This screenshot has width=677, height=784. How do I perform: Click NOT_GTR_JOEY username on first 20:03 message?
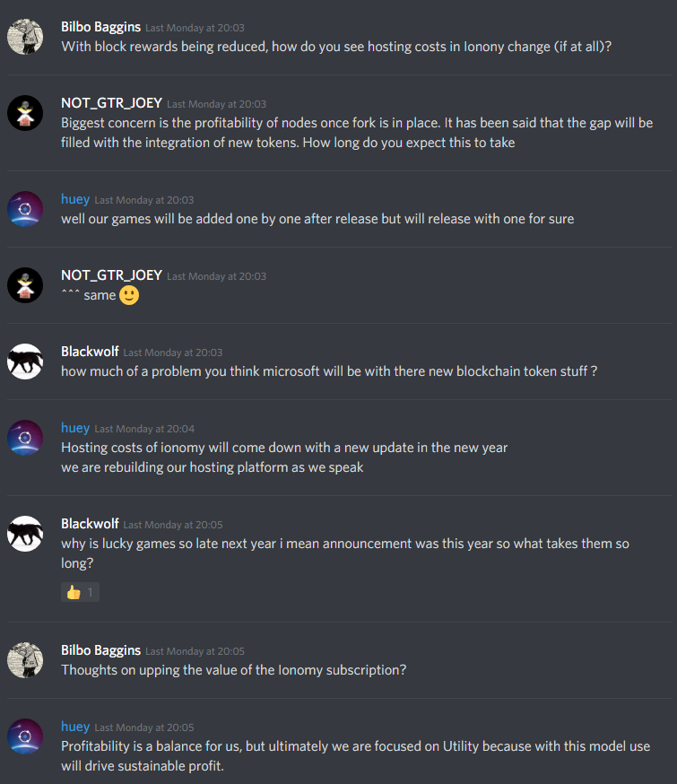[111, 103]
